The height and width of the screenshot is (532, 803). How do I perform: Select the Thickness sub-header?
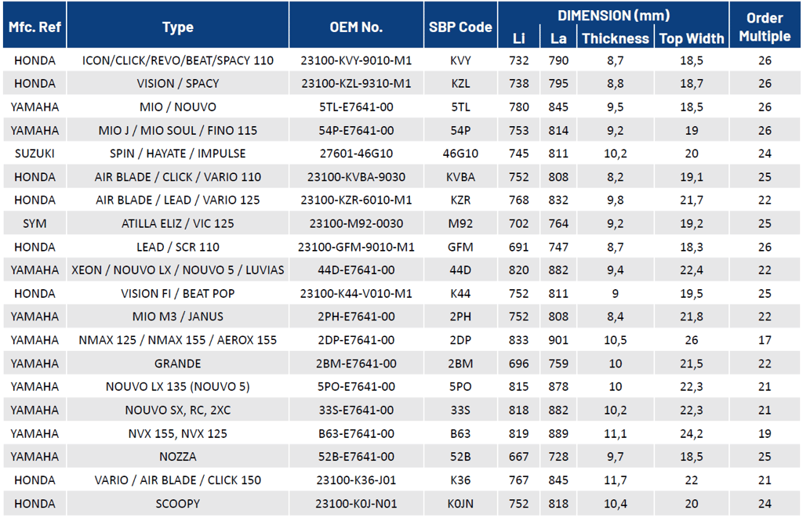click(x=615, y=38)
